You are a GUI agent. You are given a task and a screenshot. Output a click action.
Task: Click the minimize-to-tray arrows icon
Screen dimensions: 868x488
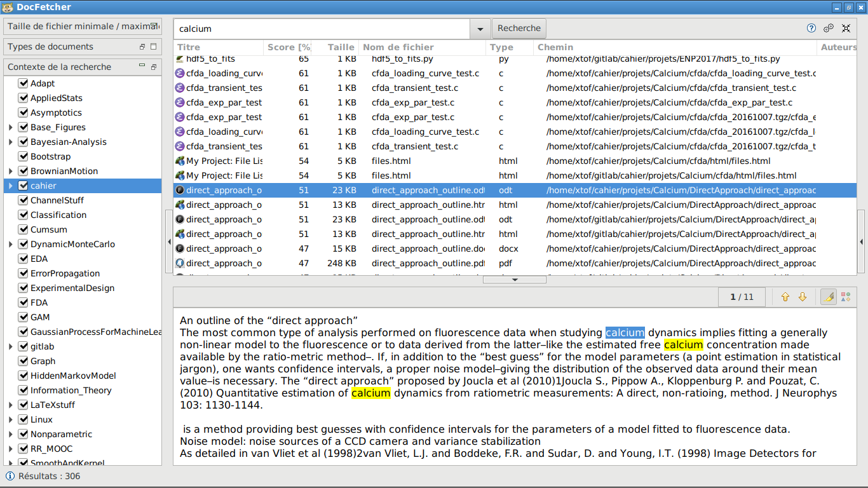tap(846, 28)
